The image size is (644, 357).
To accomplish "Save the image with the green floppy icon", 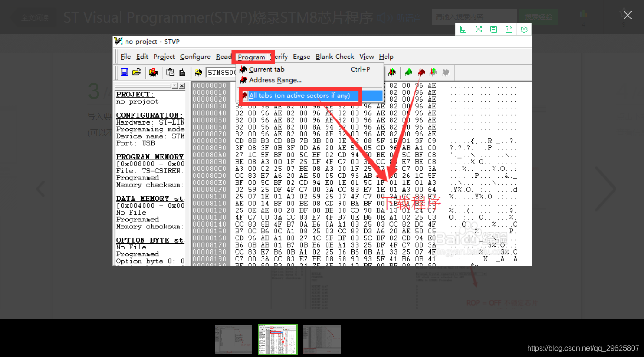I will [494, 29].
